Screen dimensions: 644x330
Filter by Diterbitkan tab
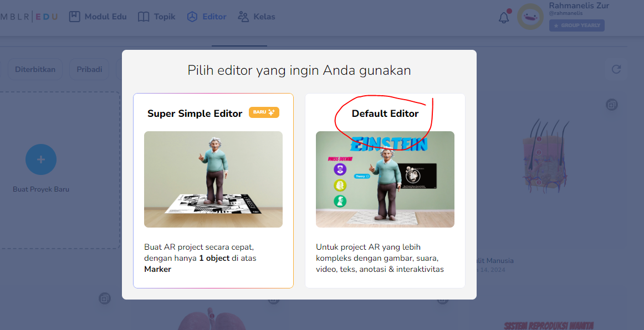pos(35,69)
